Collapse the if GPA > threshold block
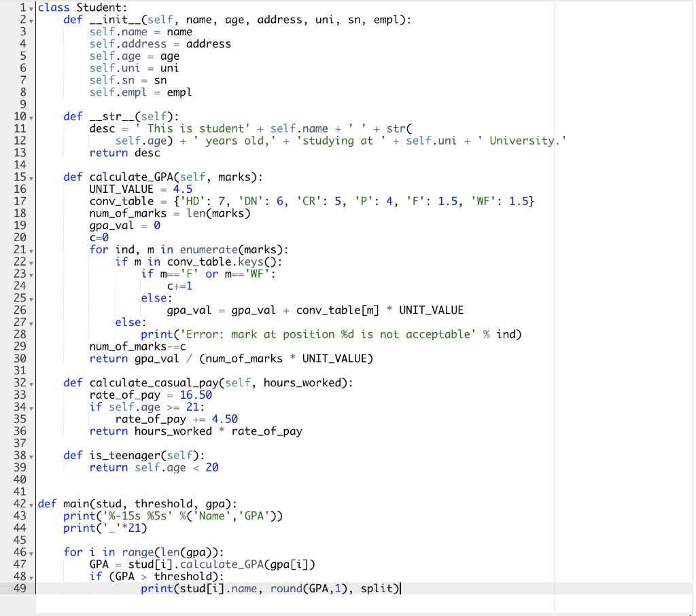The height and width of the screenshot is (616, 696). 30,577
